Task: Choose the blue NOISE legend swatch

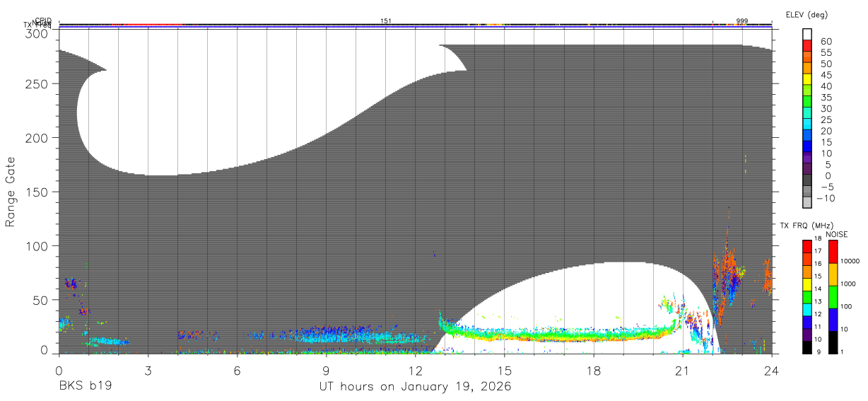Action: pyautogui.click(x=833, y=320)
